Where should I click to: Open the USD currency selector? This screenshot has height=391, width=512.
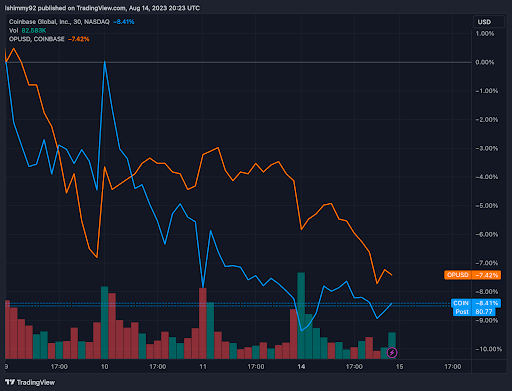tap(489, 22)
